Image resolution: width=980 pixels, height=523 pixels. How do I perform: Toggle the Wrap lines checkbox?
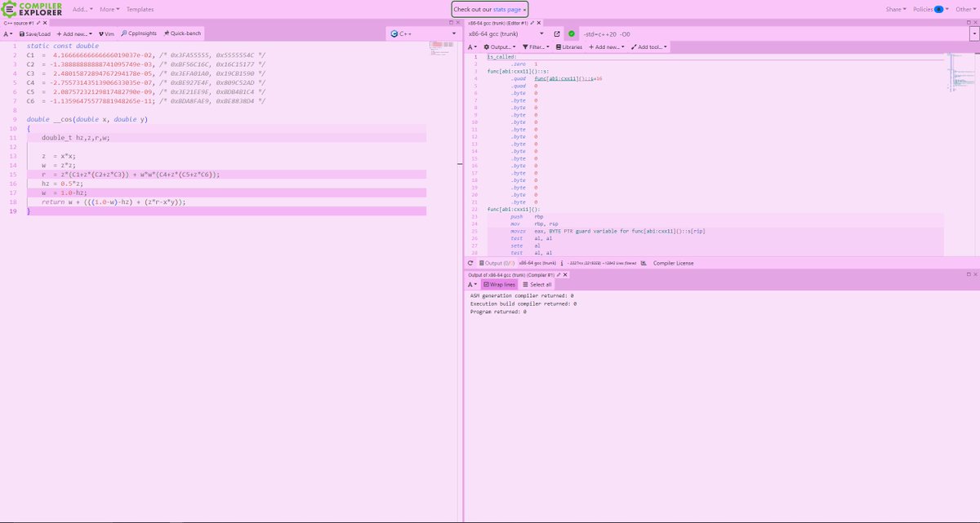coord(501,285)
